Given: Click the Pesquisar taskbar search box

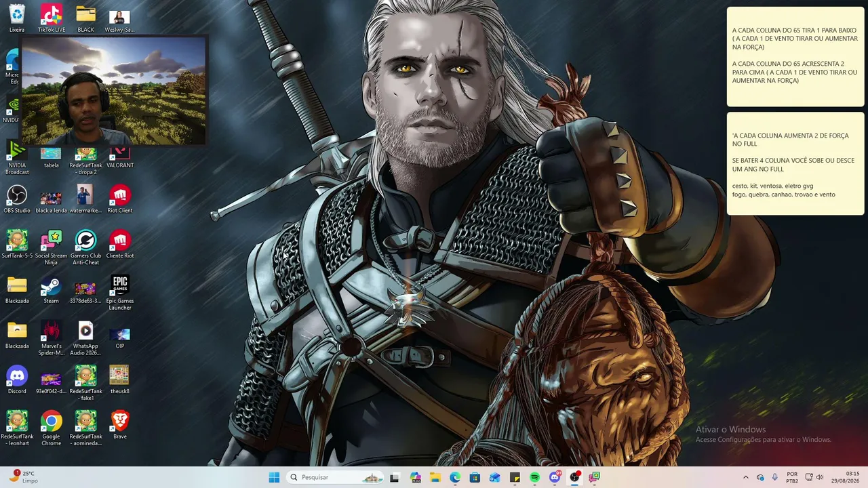Looking at the screenshot, I should point(334,477).
